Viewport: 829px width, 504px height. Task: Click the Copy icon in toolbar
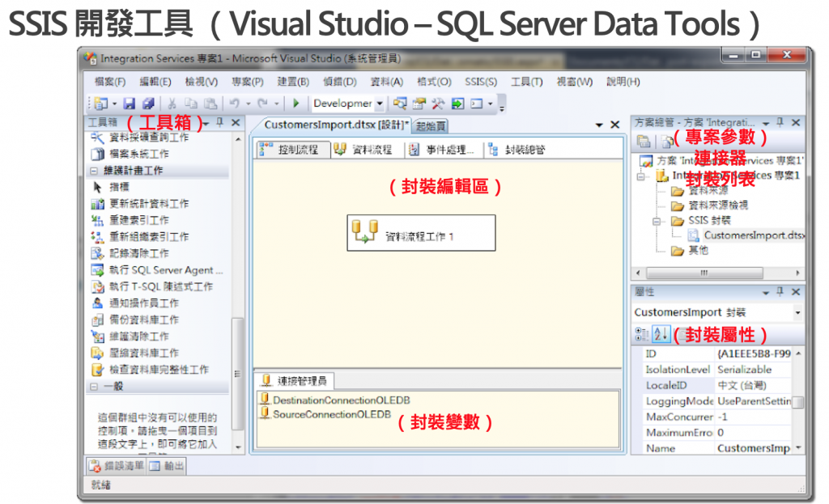[191, 104]
